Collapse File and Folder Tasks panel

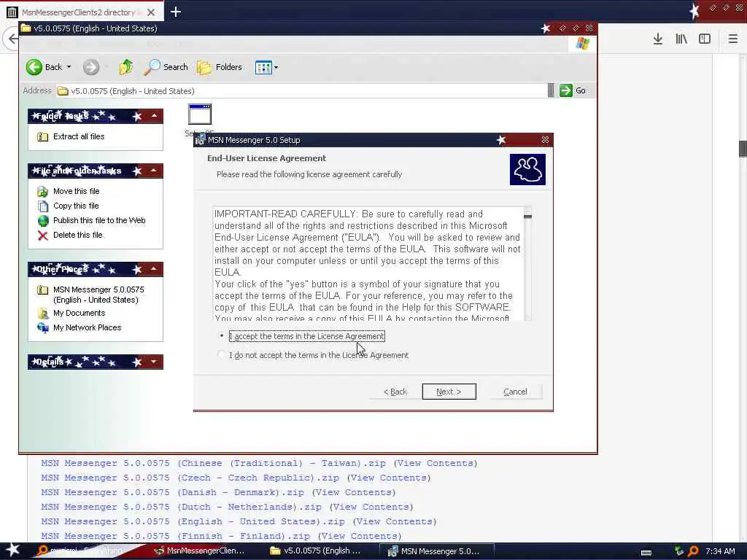point(154,171)
